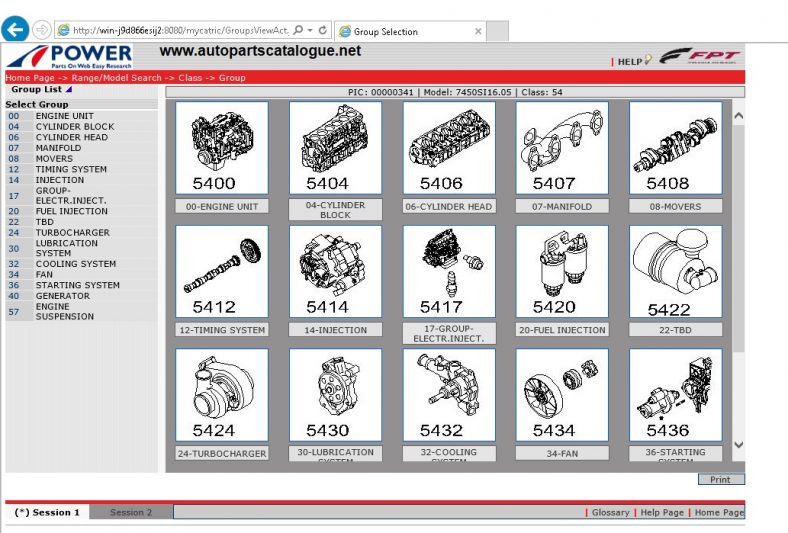The image size is (788, 533).
Task: Click the Group List sort triangle
Action: coord(69,90)
